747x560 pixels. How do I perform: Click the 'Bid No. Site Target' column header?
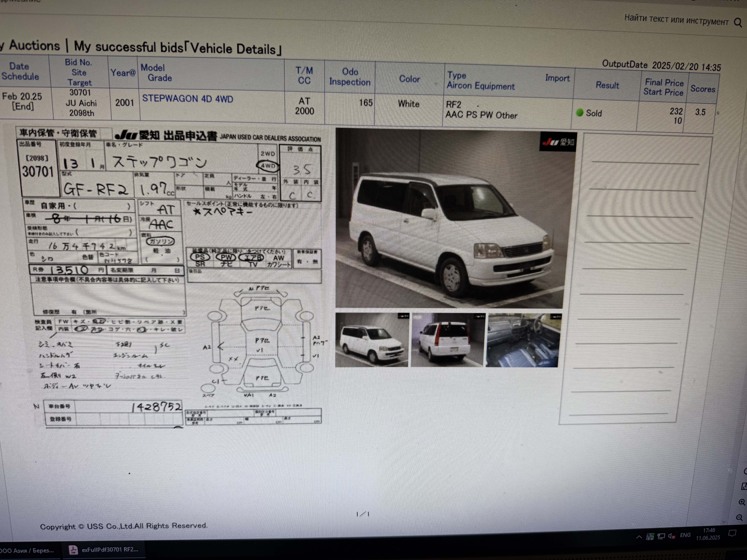point(79,72)
